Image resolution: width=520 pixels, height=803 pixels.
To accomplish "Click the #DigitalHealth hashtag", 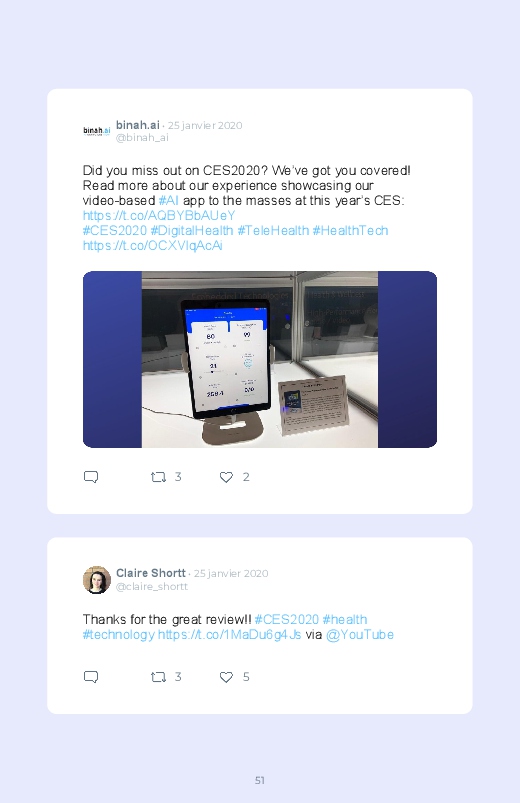I will 192,231.
